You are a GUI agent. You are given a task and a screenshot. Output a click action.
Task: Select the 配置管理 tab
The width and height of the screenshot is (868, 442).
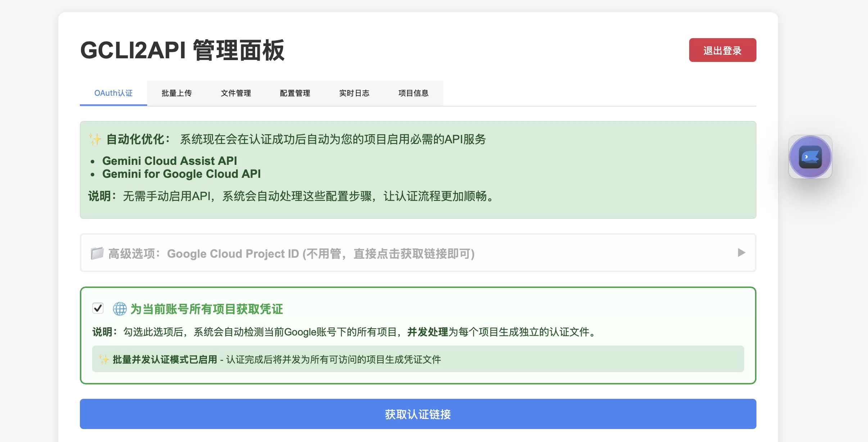[294, 93]
